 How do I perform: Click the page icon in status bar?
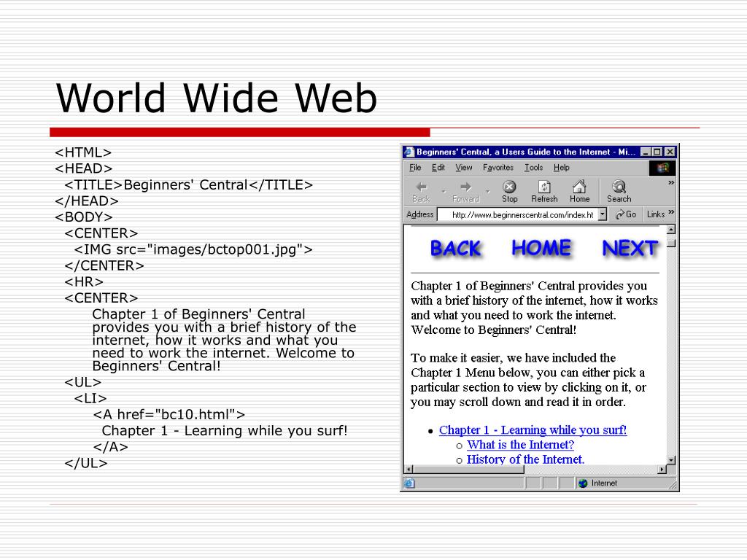point(409,483)
